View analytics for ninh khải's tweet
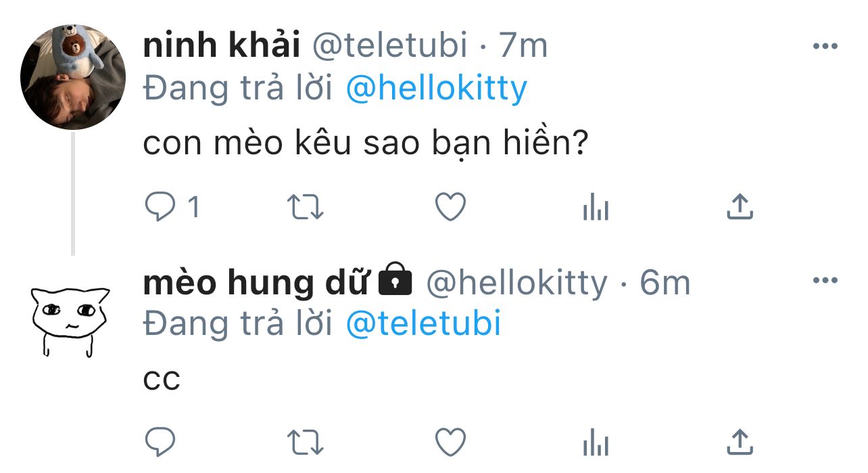 tap(596, 208)
